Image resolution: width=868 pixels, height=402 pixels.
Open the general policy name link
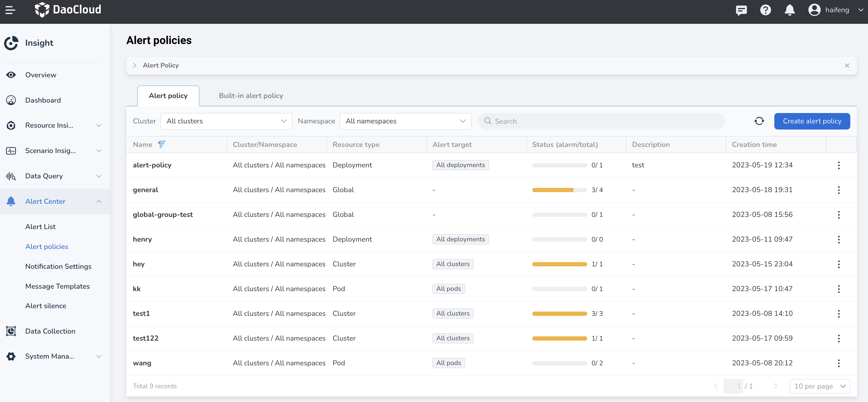tap(145, 190)
